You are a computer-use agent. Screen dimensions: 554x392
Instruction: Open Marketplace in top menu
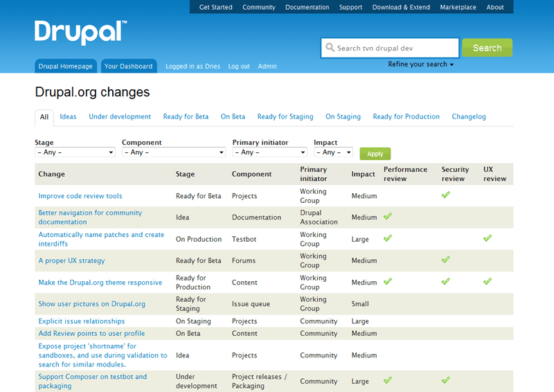[458, 7]
